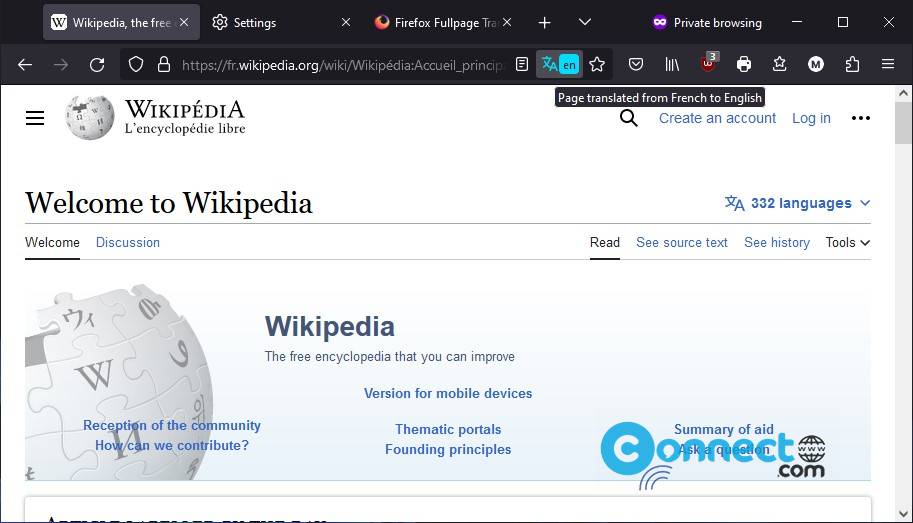
Task: Open Summary of aid link
Action: [724, 429]
